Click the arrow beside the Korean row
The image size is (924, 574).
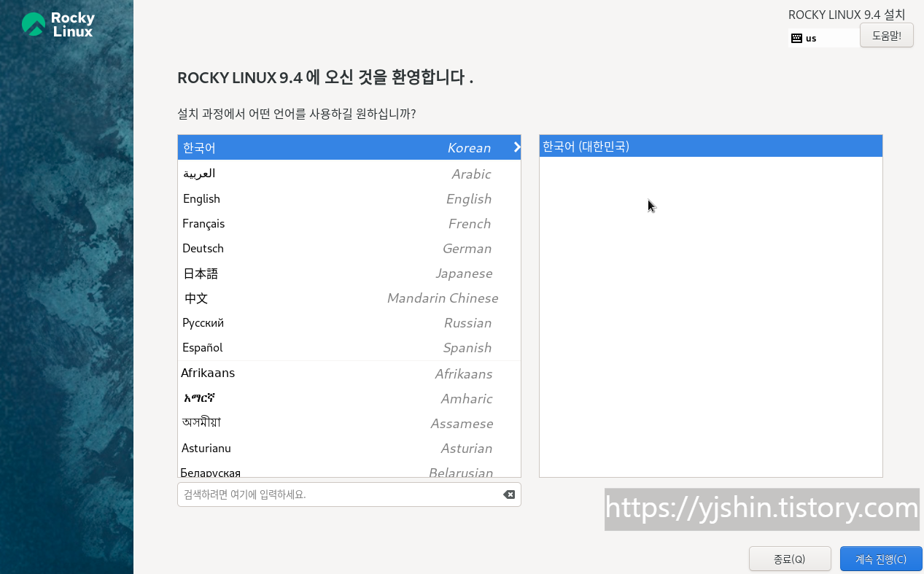pos(516,147)
